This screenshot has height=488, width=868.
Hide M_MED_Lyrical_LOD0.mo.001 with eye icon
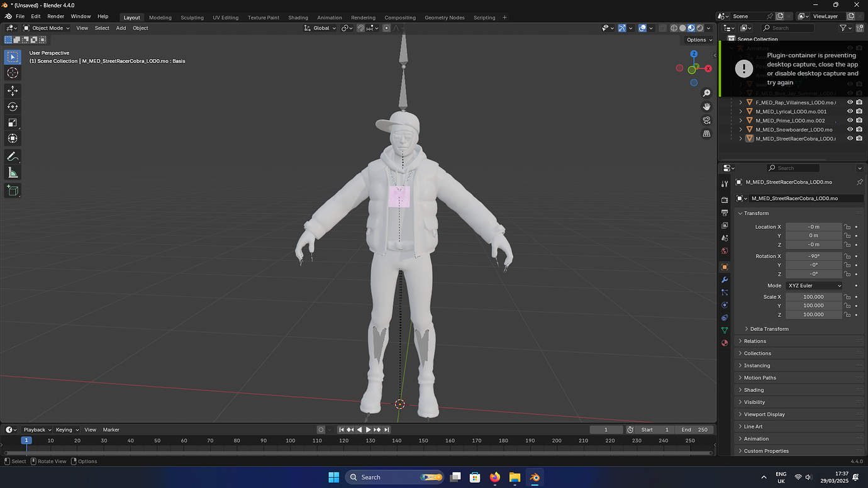click(850, 111)
